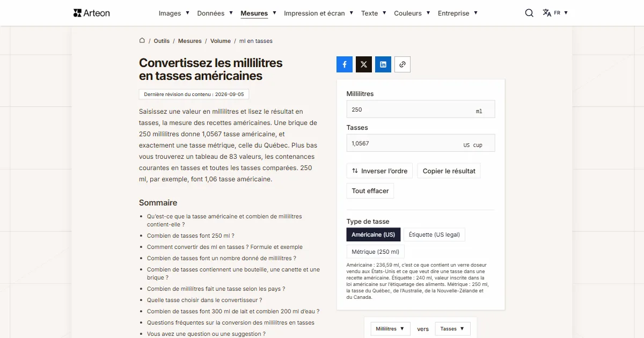Select the Américaine (US) cup type
This screenshot has width=644, height=338.
374,234
